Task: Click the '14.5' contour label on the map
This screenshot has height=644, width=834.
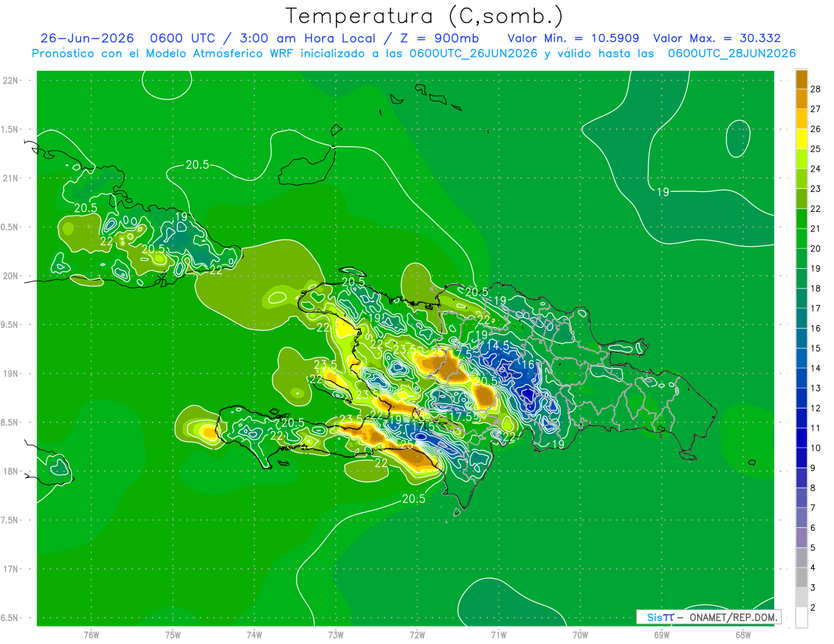Action: (x=498, y=345)
